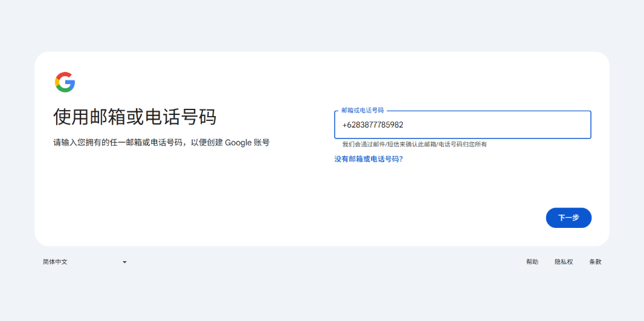644x321 pixels.
Task: Click the heading 使用邮箱或电话号码
Action: (135, 117)
